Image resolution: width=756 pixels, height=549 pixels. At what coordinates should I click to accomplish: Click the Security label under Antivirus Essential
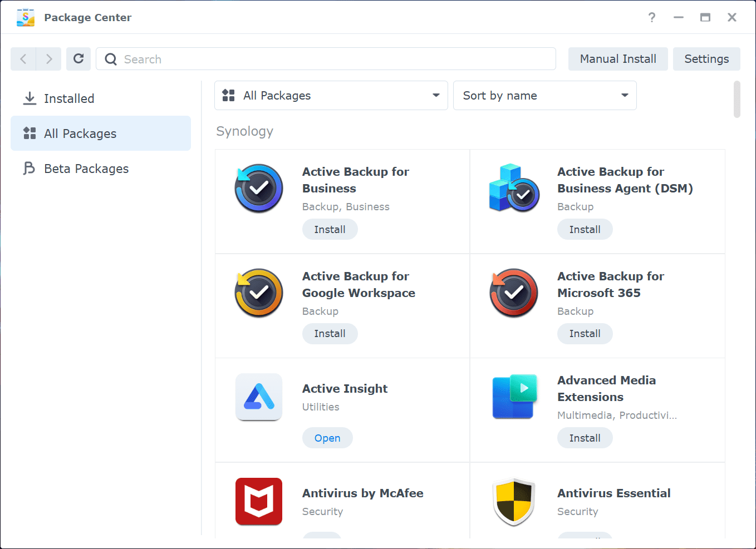[578, 512]
